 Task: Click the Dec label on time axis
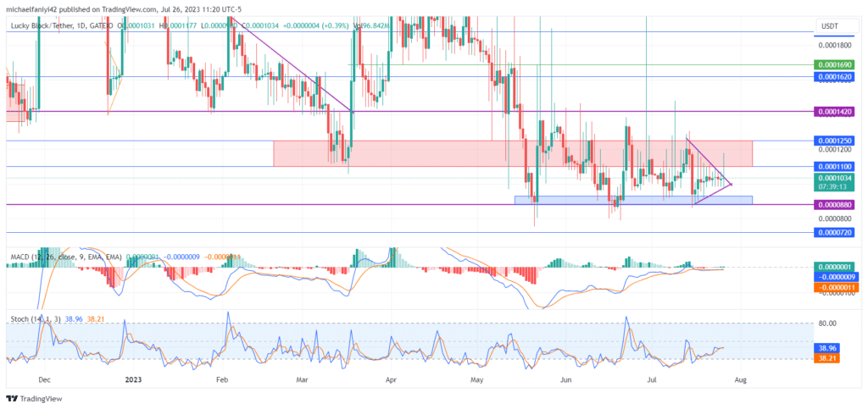44,379
